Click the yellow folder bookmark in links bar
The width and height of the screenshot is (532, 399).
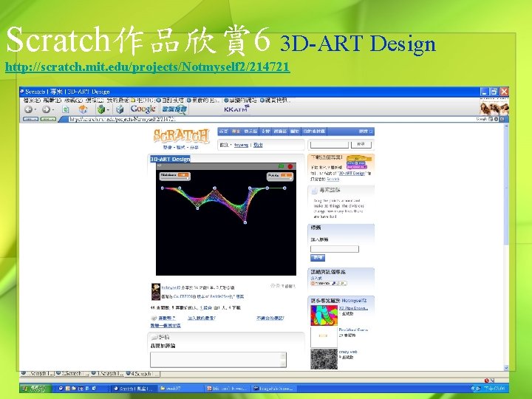[x=143, y=100]
